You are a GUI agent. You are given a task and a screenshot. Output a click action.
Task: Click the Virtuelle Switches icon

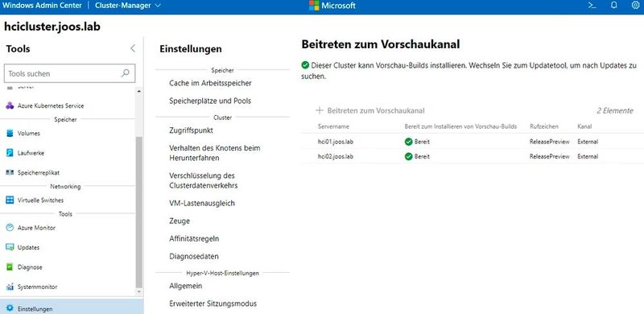click(x=10, y=200)
